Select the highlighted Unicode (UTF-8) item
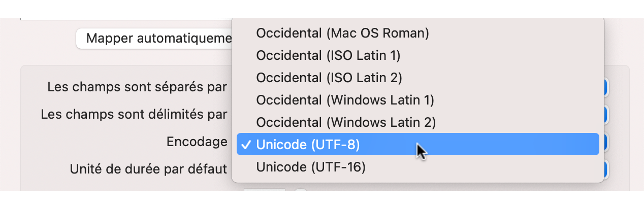 pyautogui.click(x=308, y=145)
